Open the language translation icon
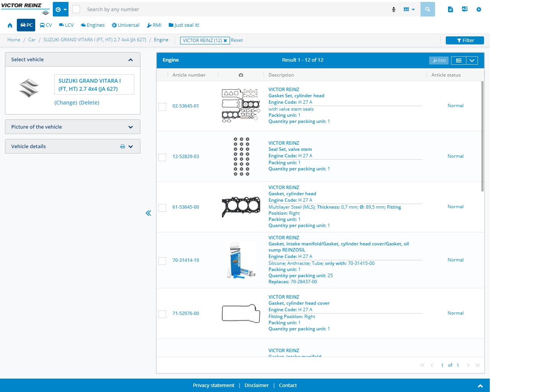 [x=465, y=9]
